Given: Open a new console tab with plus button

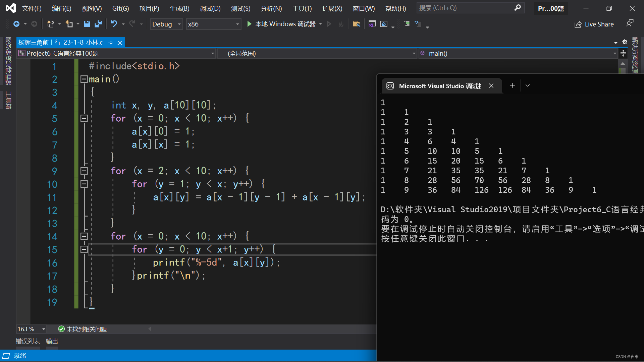Looking at the screenshot, I should tap(512, 85).
